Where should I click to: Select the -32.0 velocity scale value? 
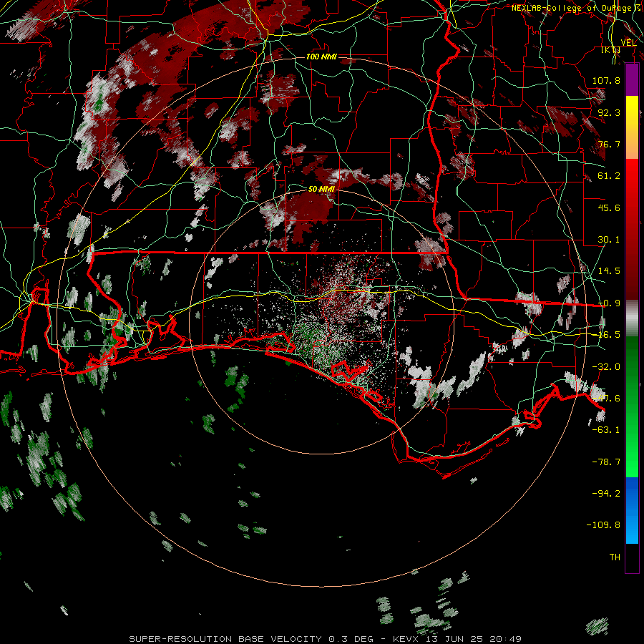(606, 367)
